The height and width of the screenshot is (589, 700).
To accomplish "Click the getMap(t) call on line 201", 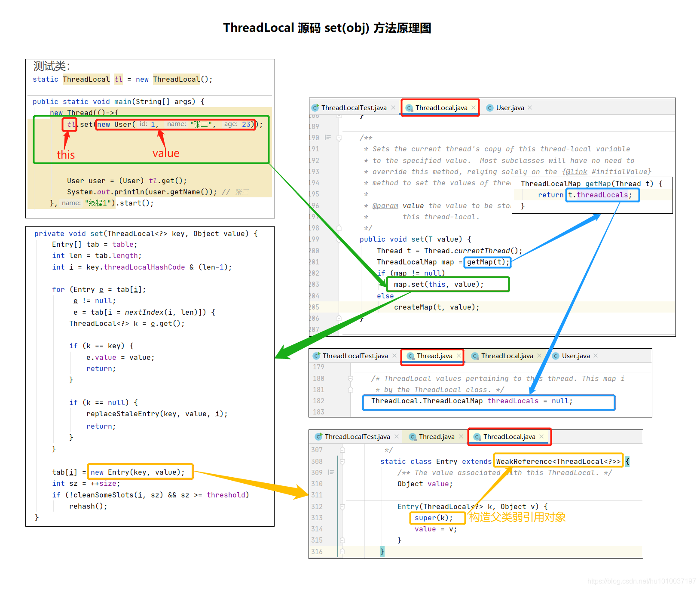I will (488, 262).
